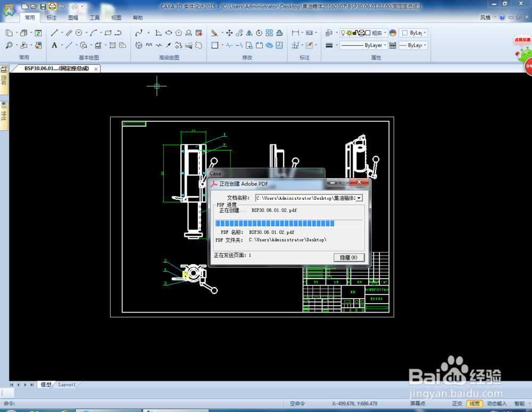Open the layer dropdown showing 粗实
Screen dimensions: 532x412
[x=364, y=33]
